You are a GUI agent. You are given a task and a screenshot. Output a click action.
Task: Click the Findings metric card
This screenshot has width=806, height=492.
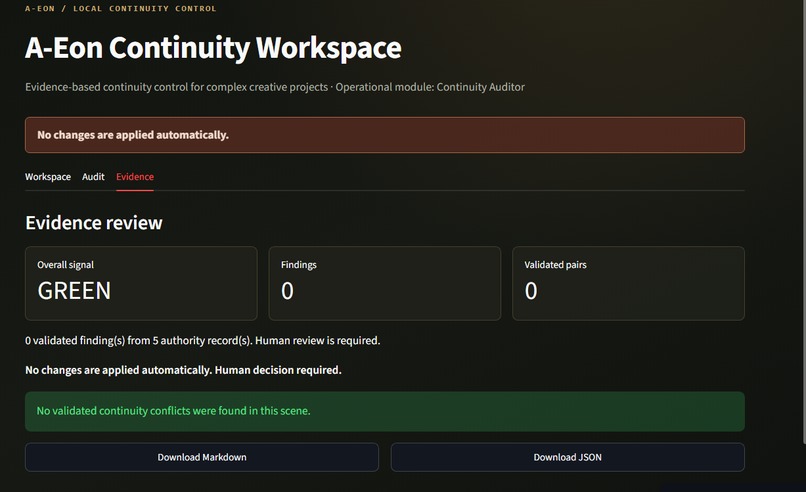[385, 283]
